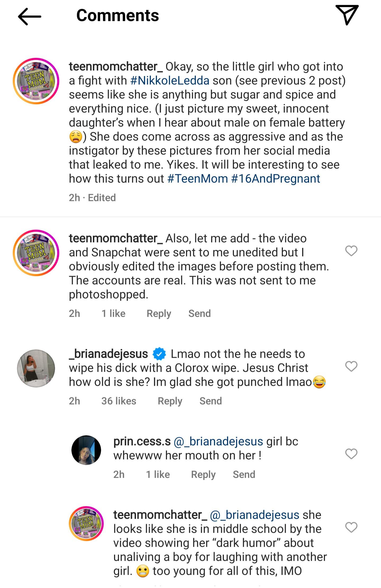Image resolution: width=381 pixels, height=588 pixels.
Task: Like the 'Also, let me add' comment
Action: (x=351, y=251)
